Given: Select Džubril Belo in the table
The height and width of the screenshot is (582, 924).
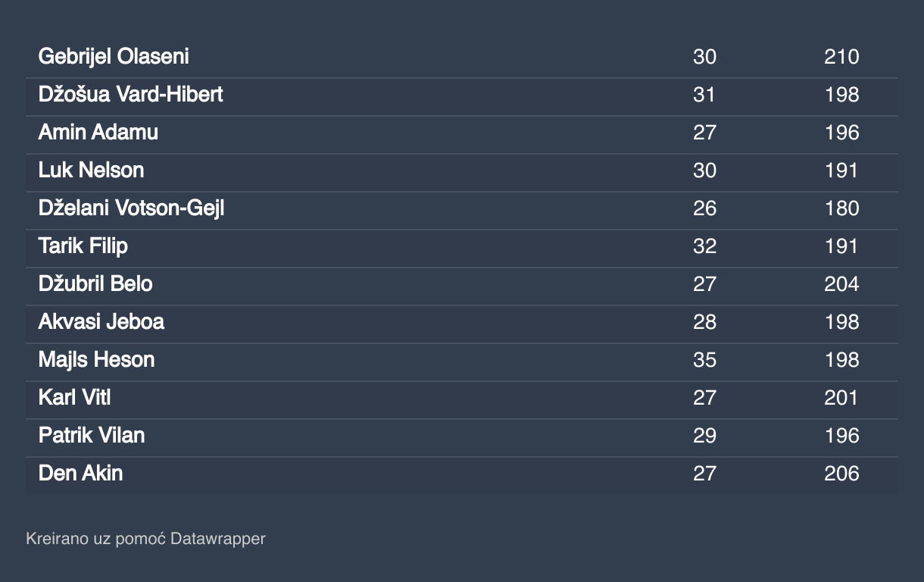Looking at the screenshot, I should tap(95, 284).
